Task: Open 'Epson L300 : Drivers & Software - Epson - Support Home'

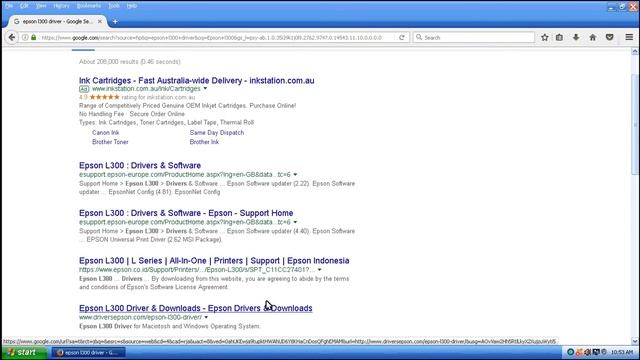Action: tap(186, 213)
